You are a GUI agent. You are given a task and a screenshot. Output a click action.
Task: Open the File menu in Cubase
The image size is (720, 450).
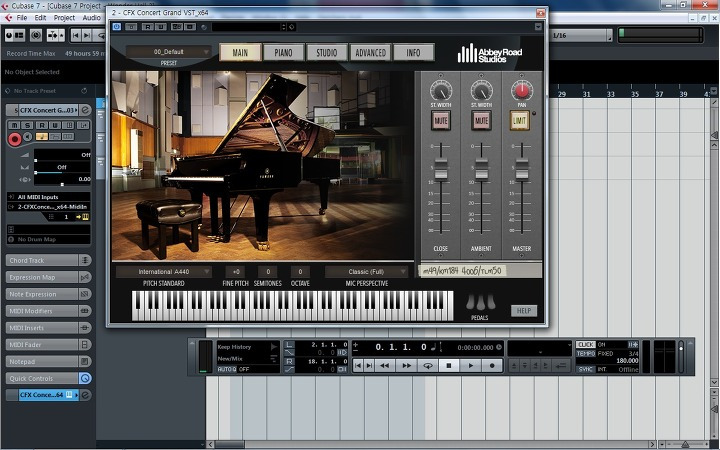[x=22, y=18]
